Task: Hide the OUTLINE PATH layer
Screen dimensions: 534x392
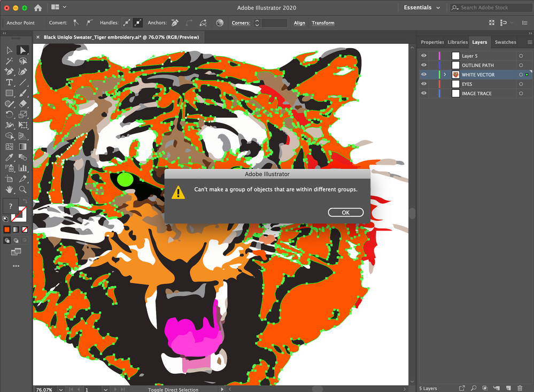Action: (423, 65)
